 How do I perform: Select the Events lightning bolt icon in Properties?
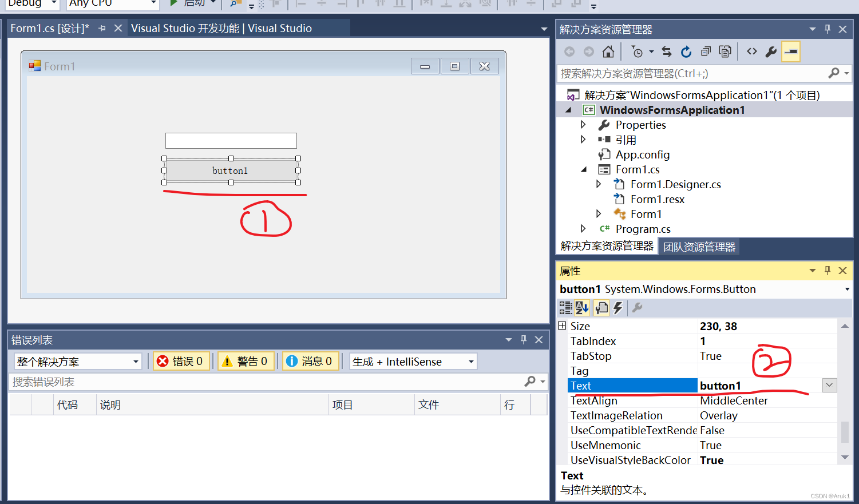click(618, 308)
